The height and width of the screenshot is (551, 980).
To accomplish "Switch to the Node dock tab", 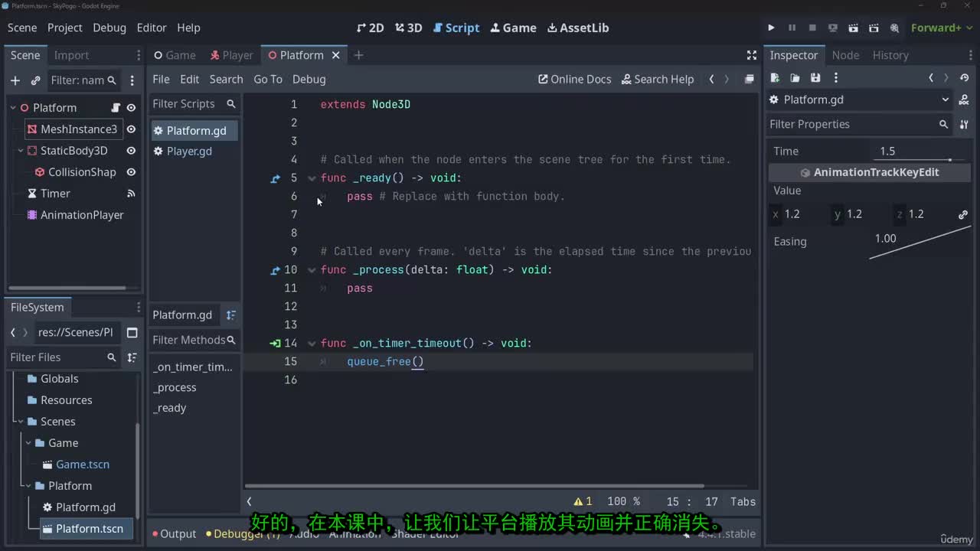I will [845, 55].
